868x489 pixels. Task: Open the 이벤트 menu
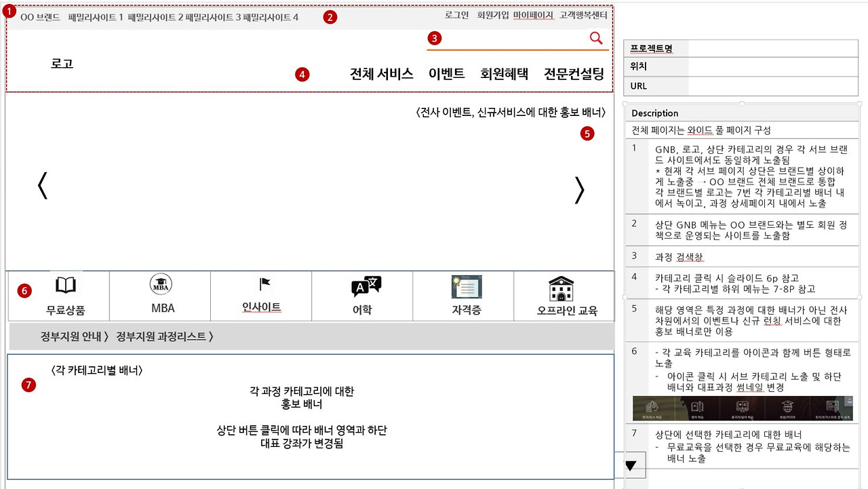pos(446,74)
